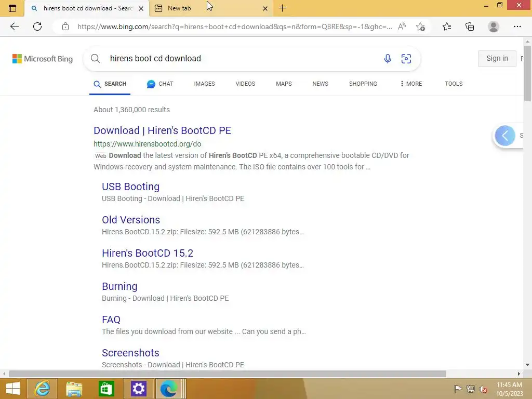Add this page to favorites star
Viewport: 532px width, 399px height.
coord(420,26)
